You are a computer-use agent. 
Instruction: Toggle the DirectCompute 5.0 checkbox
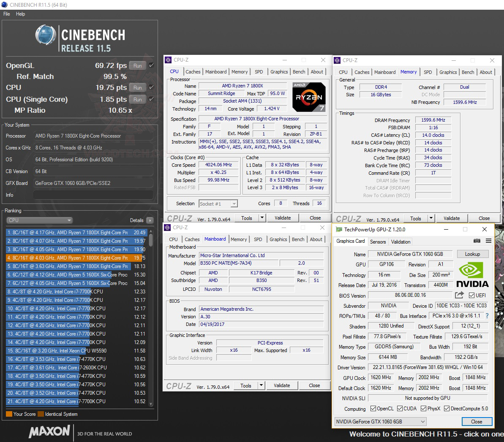click(x=447, y=409)
